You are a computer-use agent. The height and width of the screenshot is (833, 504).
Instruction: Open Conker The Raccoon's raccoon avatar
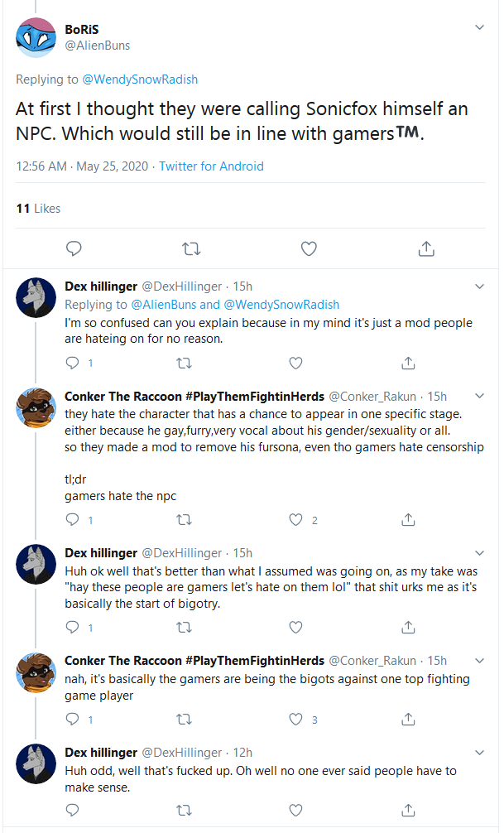(x=36, y=407)
